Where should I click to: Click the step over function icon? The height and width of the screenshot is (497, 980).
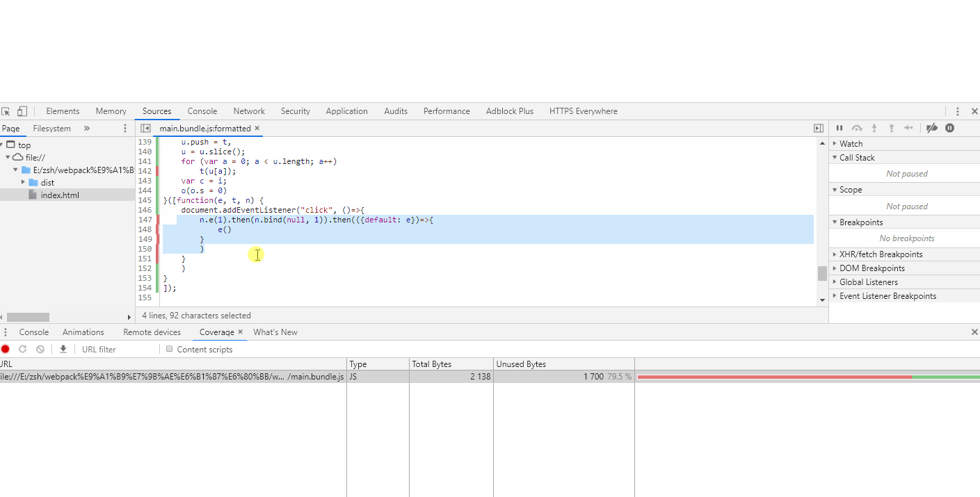click(x=857, y=128)
